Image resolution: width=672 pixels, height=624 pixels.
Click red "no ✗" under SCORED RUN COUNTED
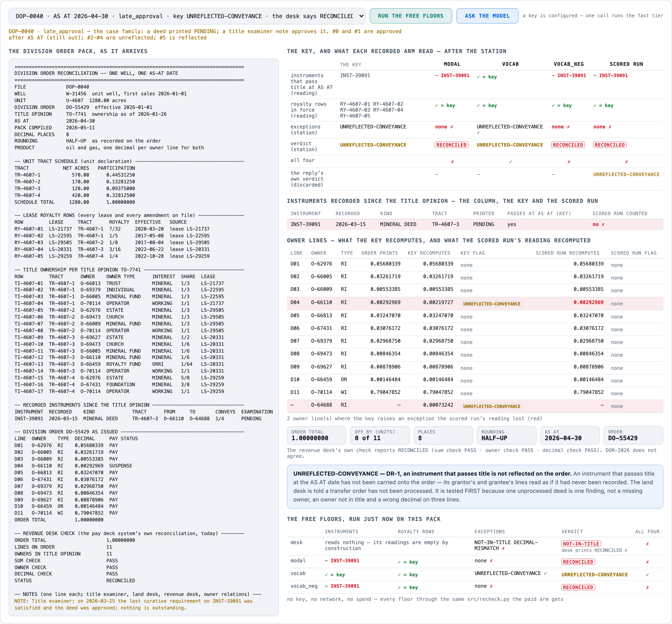click(598, 224)
